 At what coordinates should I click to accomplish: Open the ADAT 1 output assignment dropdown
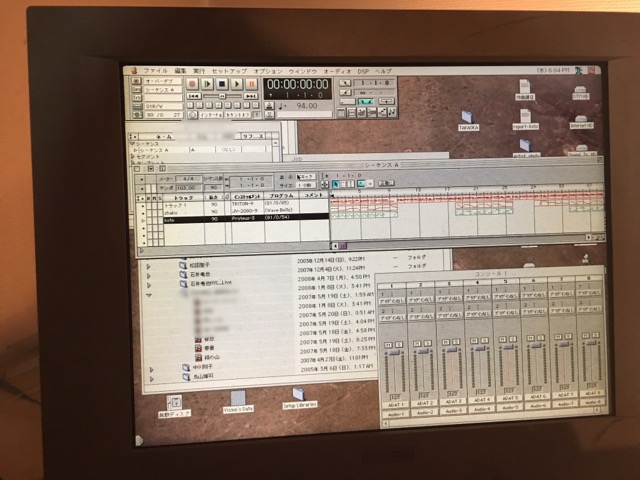point(395,405)
